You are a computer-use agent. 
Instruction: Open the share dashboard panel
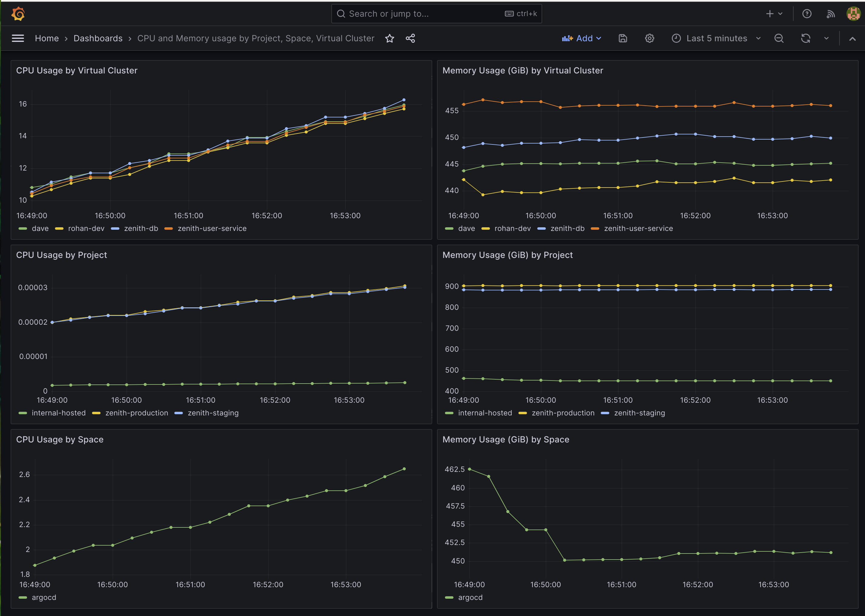tap(410, 38)
